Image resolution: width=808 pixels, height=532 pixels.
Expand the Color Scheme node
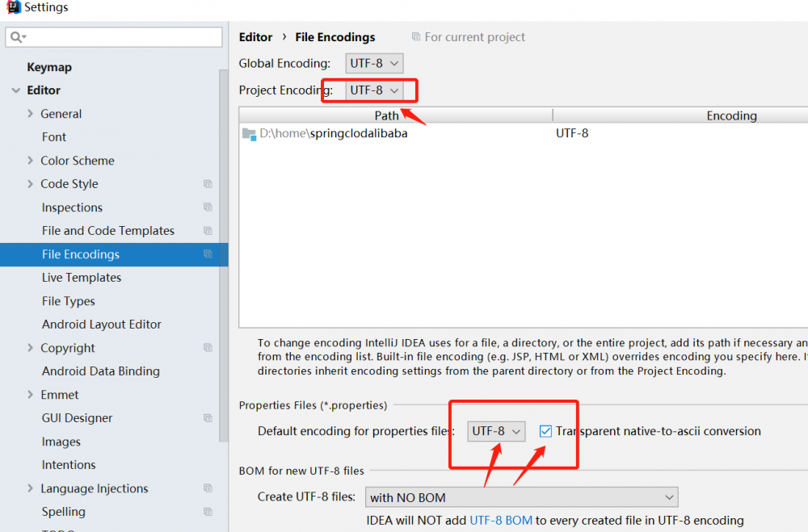(30, 160)
